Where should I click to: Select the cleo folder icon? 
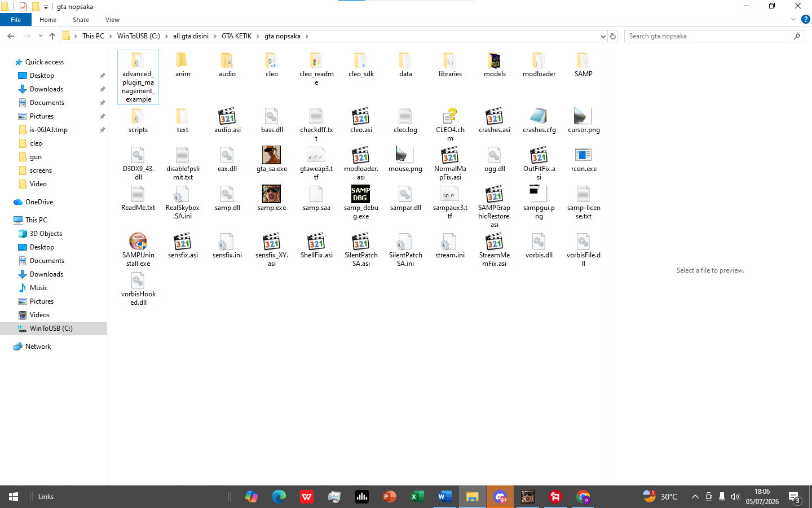tap(272, 60)
